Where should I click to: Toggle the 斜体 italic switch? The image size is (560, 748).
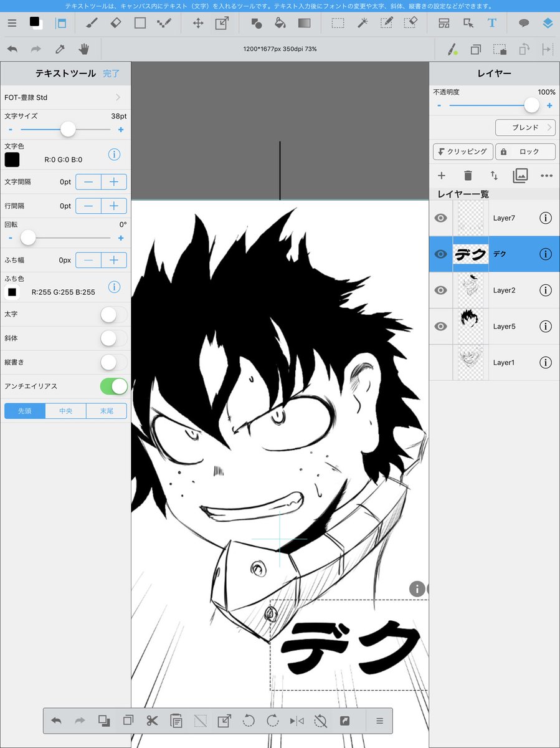114,338
